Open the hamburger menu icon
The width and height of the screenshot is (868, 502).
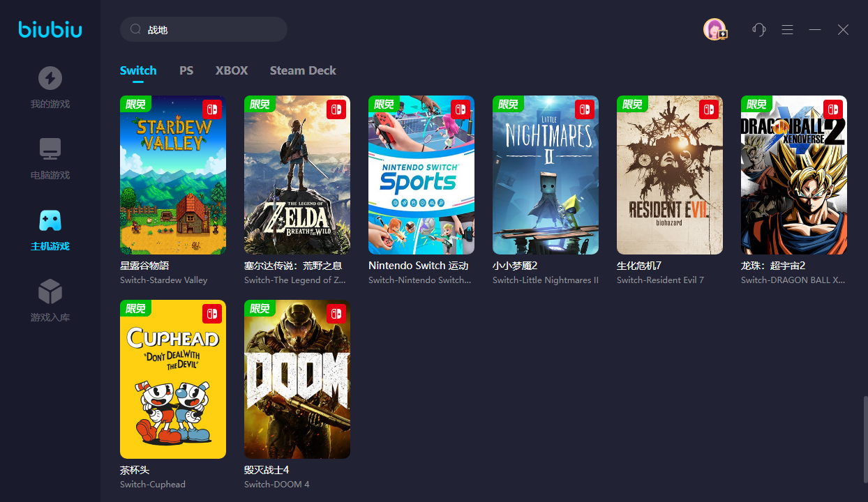[x=787, y=29]
